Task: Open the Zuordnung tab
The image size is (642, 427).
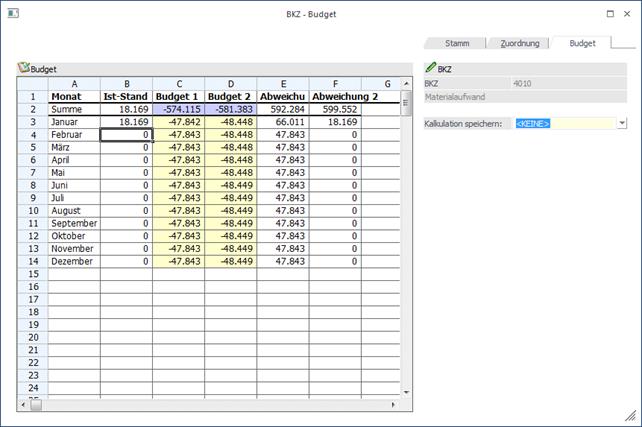Action: pos(520,43)
